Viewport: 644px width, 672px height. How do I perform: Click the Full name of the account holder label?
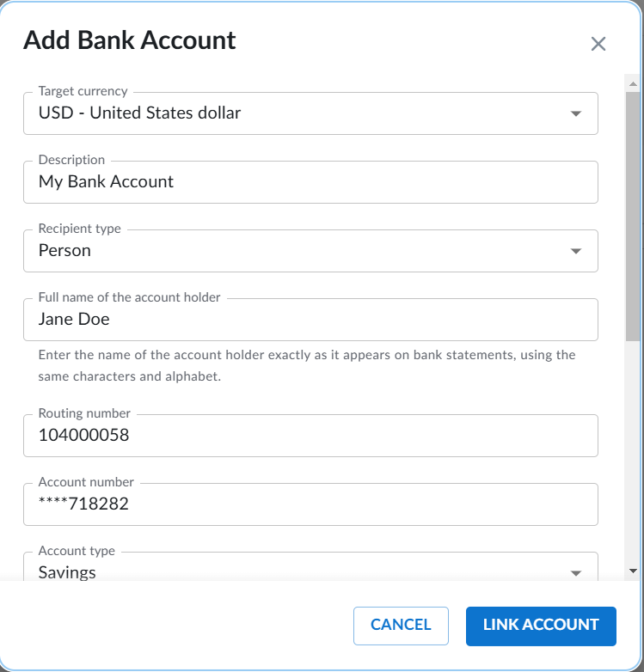[x=129, y=297]
